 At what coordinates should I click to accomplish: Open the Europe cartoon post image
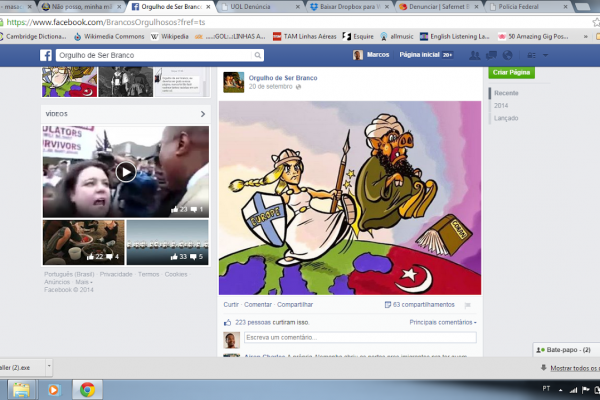click(350, 198)
